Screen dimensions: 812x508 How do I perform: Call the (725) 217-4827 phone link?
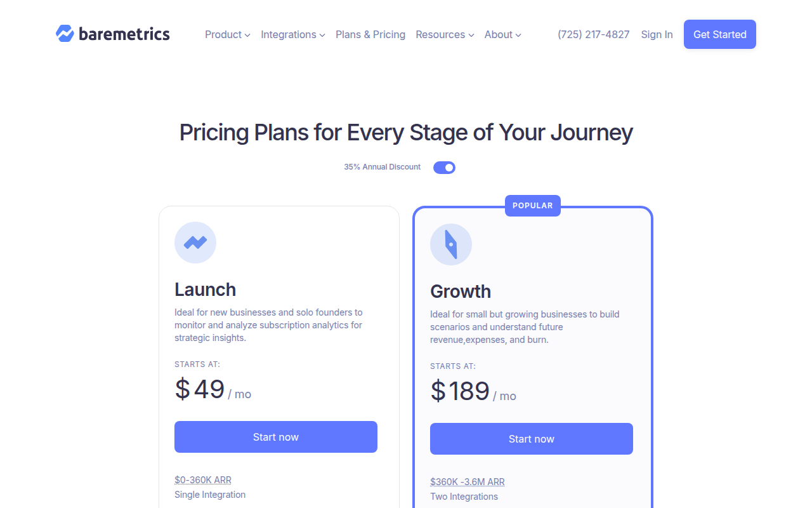(594, 35)
